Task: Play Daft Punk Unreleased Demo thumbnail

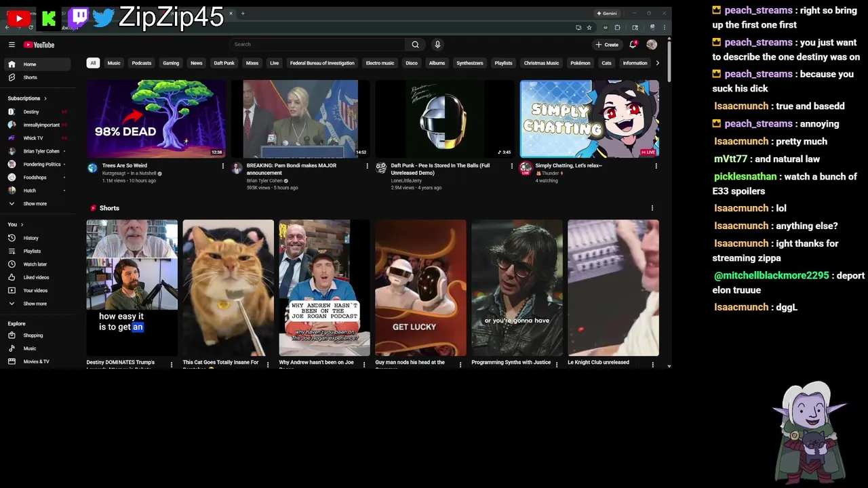Action: pyautogui.click(x=445, y=119)
